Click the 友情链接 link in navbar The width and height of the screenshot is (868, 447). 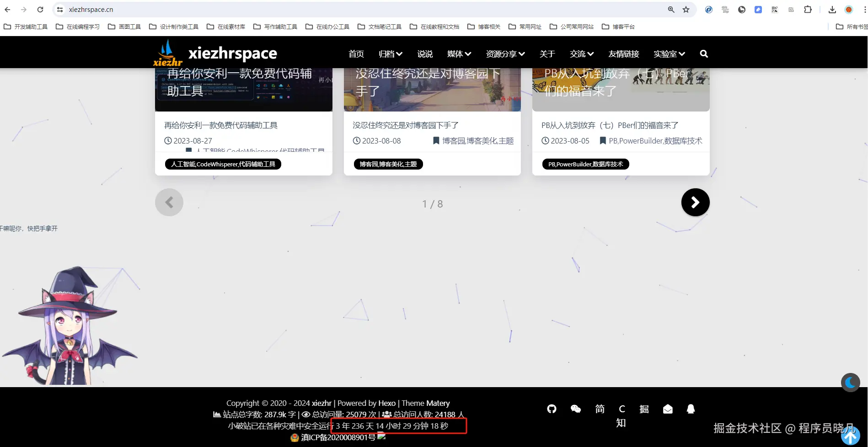pos(623,53)
